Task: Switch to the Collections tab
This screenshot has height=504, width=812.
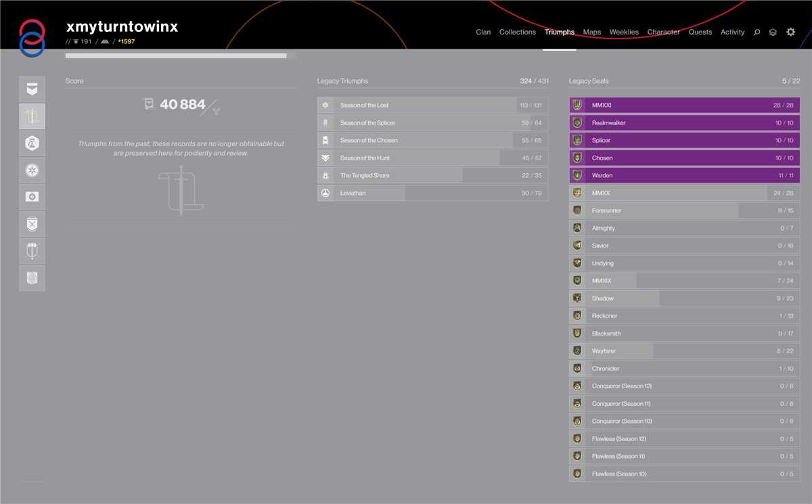Action: (517, 32)
